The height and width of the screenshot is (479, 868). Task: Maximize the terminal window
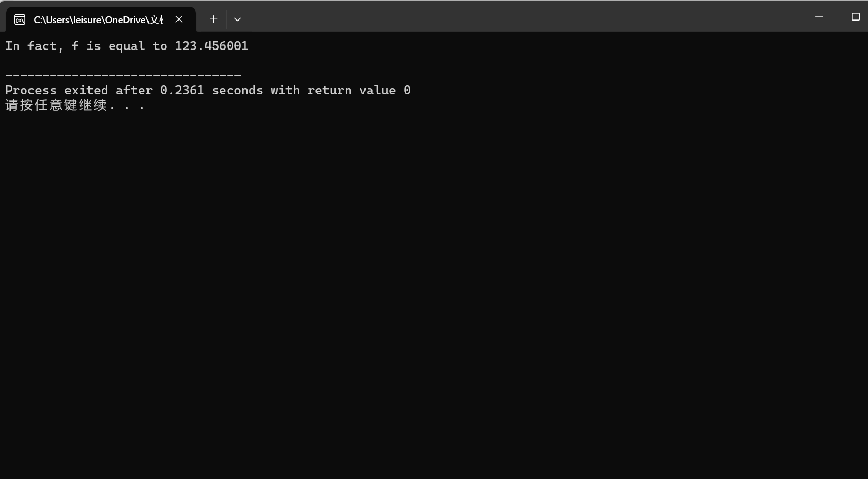[x=855, y=16]
